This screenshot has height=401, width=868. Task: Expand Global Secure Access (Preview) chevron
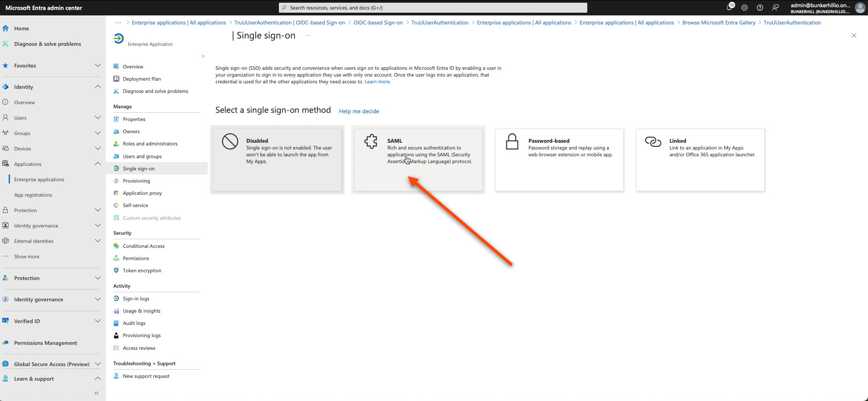click(x=98, y=364)
